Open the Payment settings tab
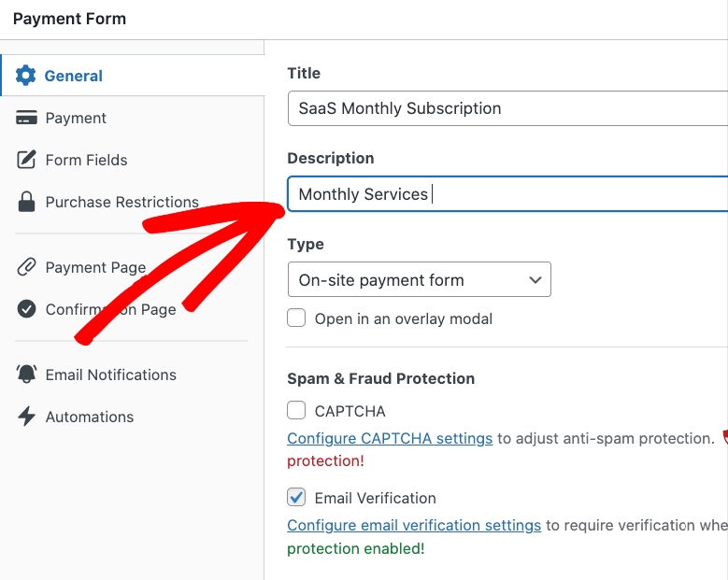 click(x=76, y=118)
